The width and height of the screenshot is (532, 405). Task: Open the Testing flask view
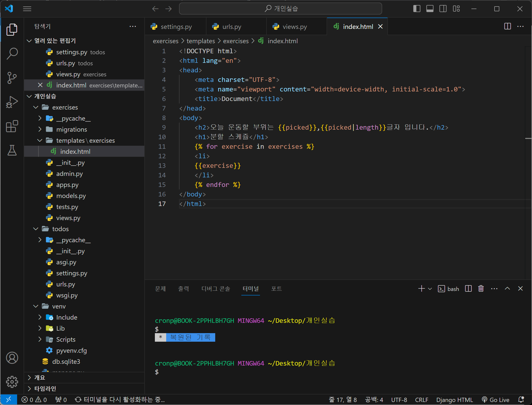pos(12,150)
